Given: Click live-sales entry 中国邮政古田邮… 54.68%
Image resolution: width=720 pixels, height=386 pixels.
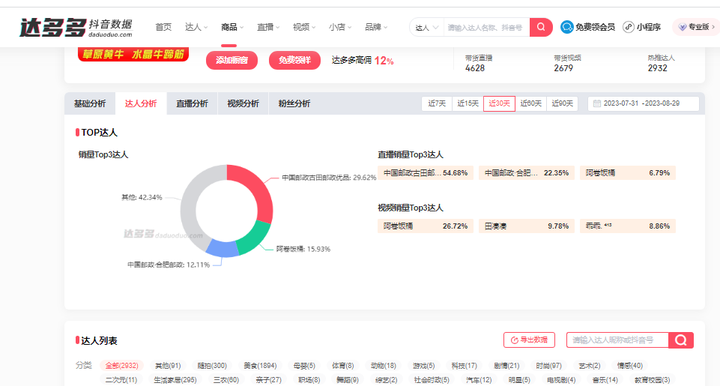Looking at the screenshot, I should coord(426,173).
